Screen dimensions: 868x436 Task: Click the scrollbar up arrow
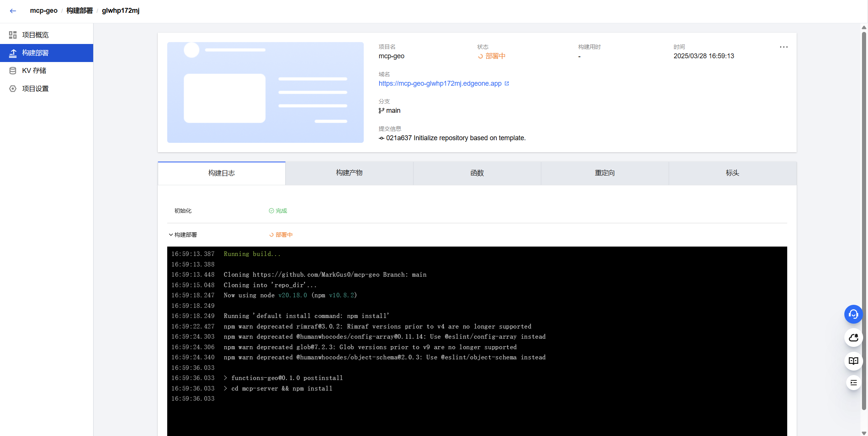point(863,27)
